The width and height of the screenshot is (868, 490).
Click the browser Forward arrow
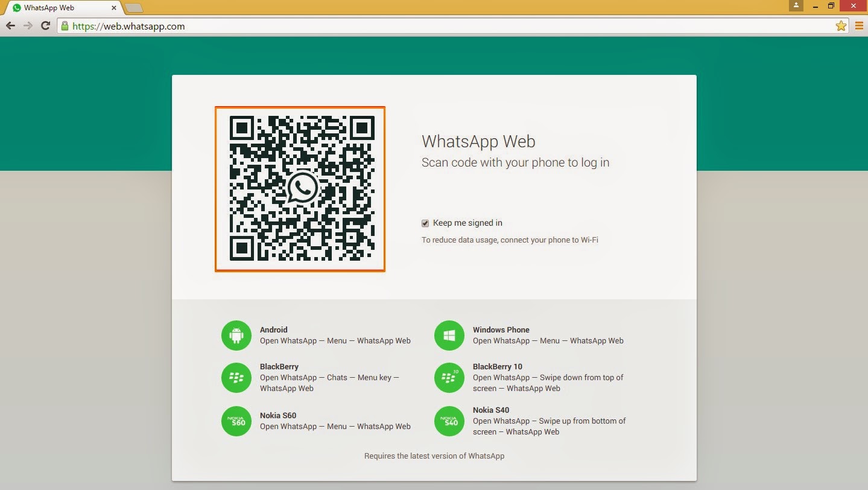coord(28,26)
